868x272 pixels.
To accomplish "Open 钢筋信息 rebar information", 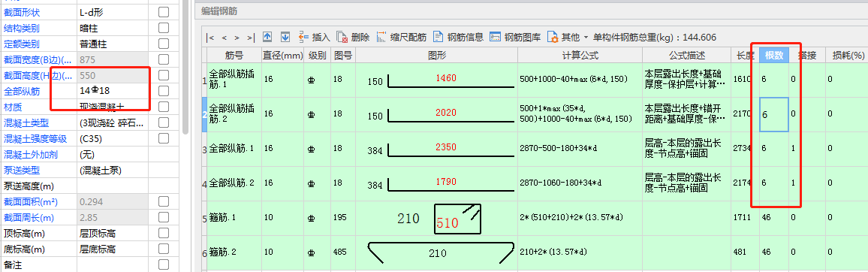I will pos(458,37).
